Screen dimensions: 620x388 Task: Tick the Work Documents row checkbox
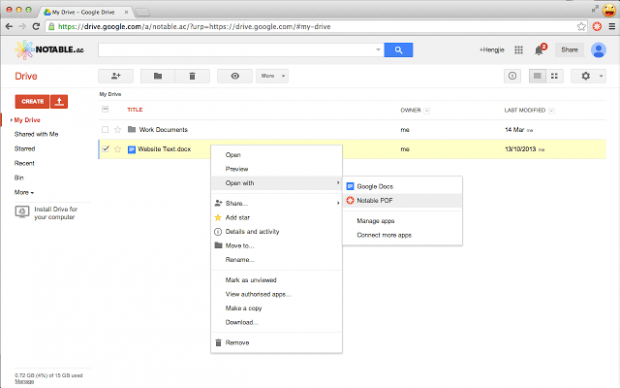click(x=105, y=129)
